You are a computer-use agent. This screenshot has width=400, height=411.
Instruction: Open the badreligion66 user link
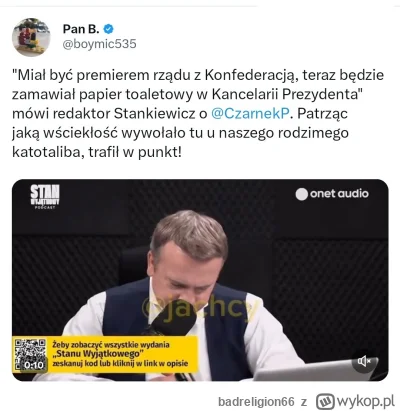click(256, 402)
